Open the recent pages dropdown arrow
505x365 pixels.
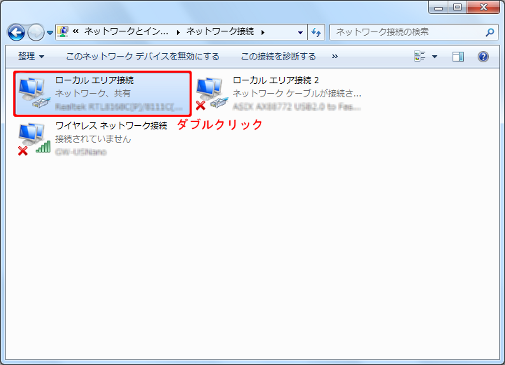(x=50, y=33)
